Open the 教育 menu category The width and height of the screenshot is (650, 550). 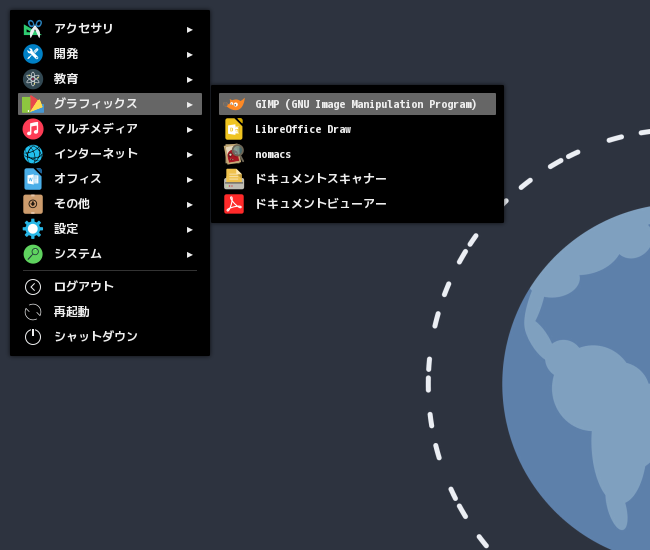point(110,79)
